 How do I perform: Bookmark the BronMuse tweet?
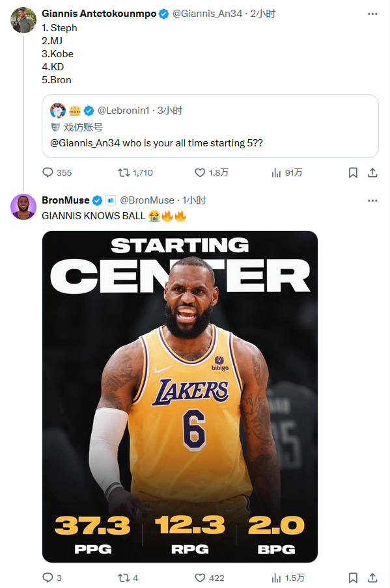point(353,578)
